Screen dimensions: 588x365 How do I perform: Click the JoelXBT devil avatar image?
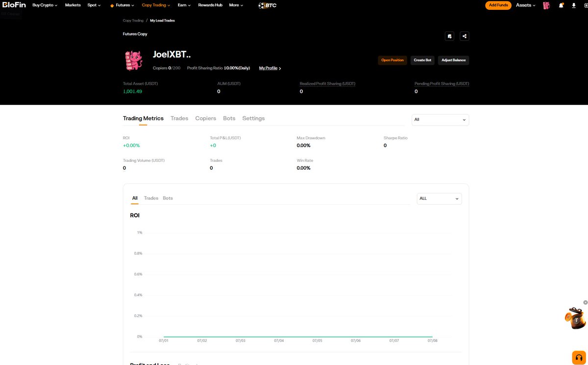134,60
